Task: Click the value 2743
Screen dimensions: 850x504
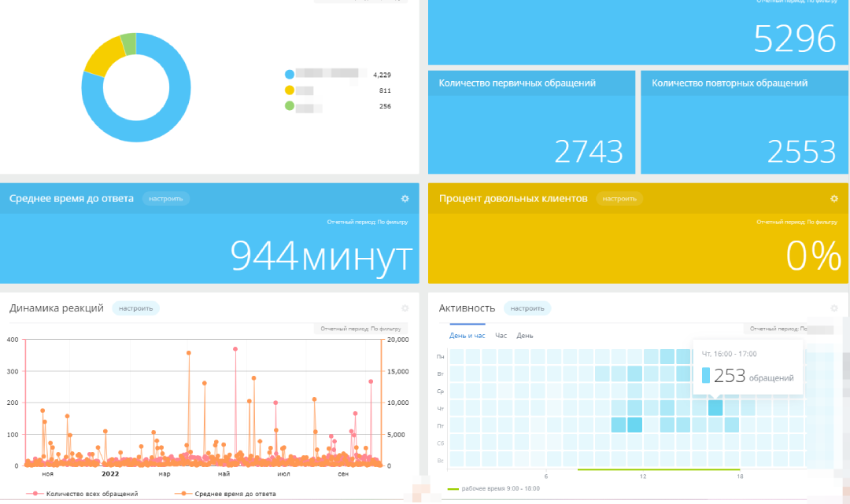Action: point(589,152)
